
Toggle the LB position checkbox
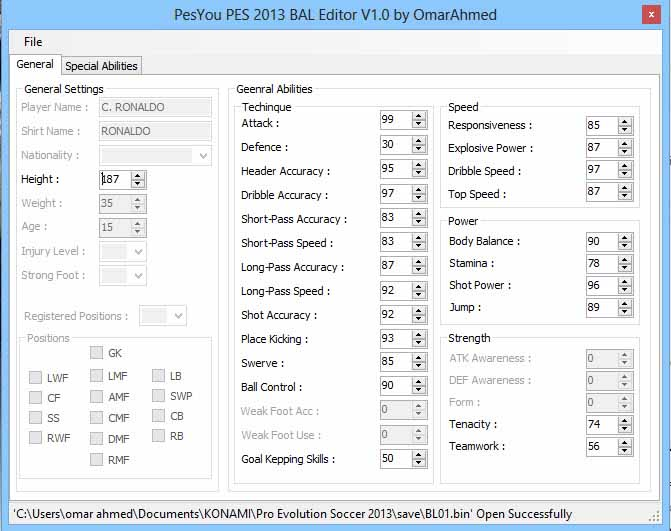click(x=158, y=376)
